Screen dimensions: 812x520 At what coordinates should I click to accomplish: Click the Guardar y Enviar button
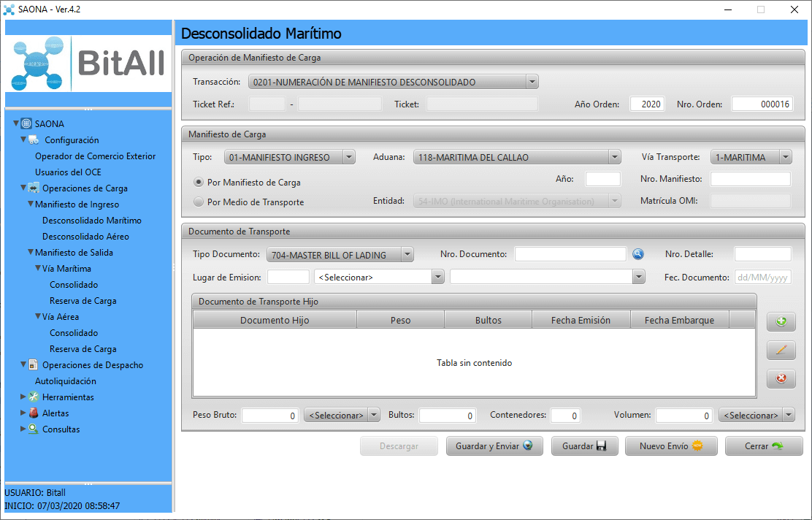click(494, 446)
